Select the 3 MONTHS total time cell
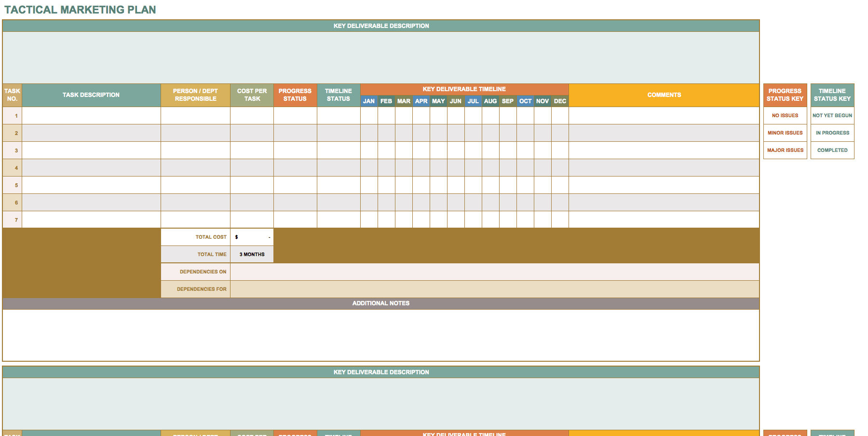 tap(252, 255)
